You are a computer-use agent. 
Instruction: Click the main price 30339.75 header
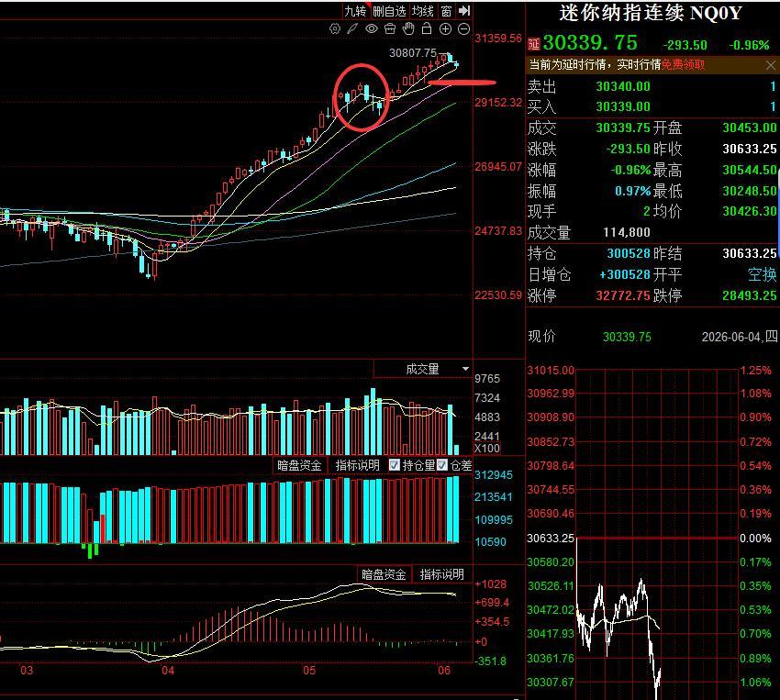pyautogui.click(x=590, y=43)
